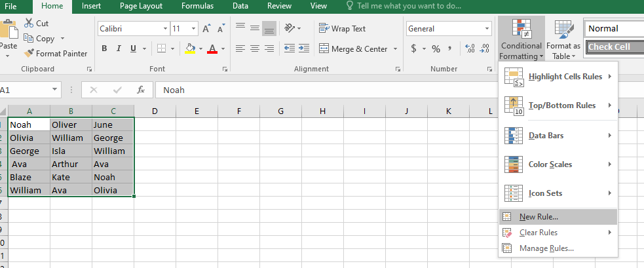
Task: Select New Rule from the menu
Action: [x=539, y=217]
